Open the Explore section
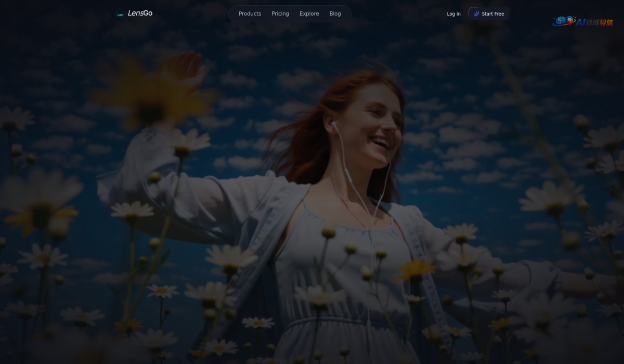Viewport: 624px width, 364px height. coord(309,14)
